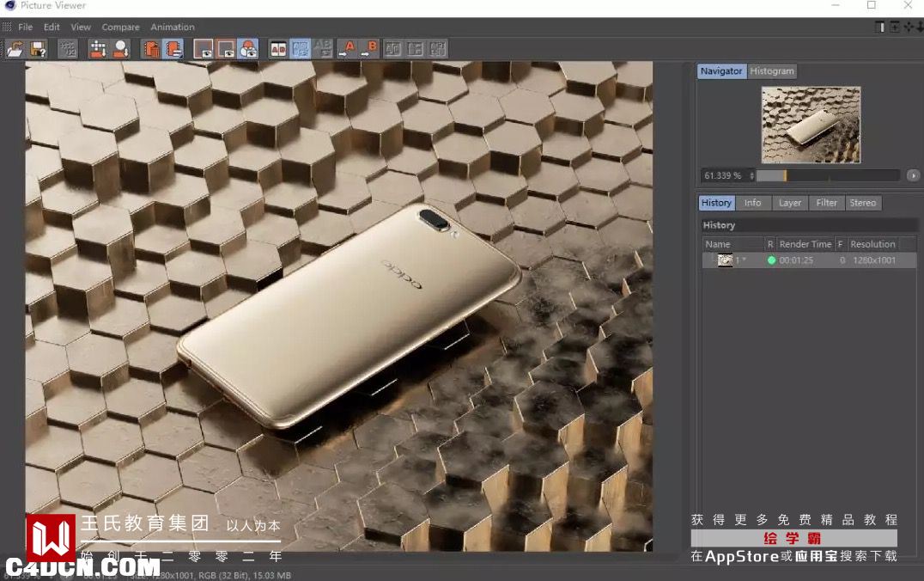Open the View menu
The width and height of the screenshot is (924, 581).
click(81, 28)
